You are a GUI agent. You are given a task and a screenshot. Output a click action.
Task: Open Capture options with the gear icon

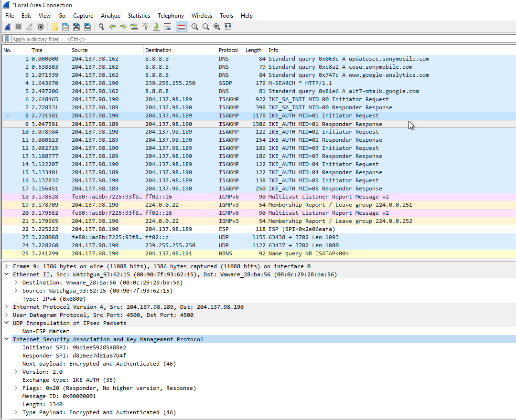coord(41,27)
